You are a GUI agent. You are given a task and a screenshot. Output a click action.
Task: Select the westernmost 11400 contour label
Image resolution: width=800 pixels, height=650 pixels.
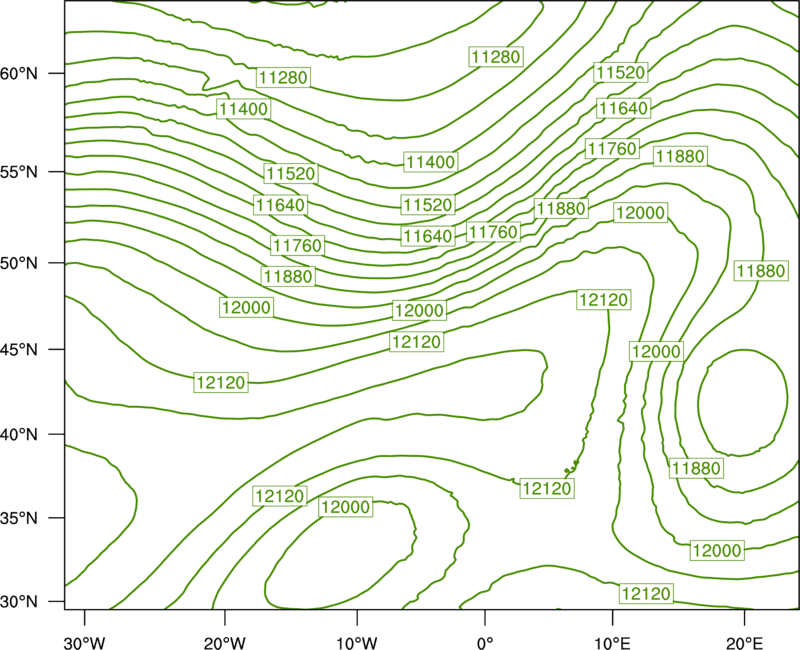[243, 109]
